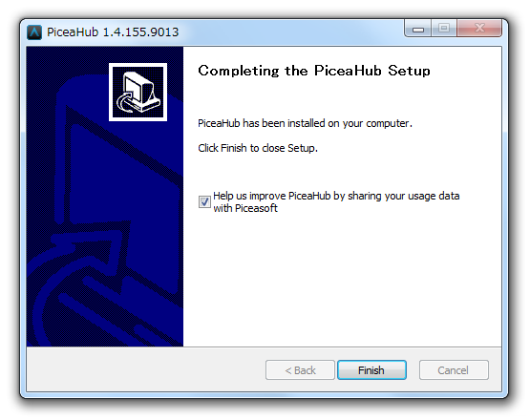The height and width of the screenshot is (420, 530).
Task: Click the "Completing the PiceaHub Setup" heading
Action: [x=314, y=71]
